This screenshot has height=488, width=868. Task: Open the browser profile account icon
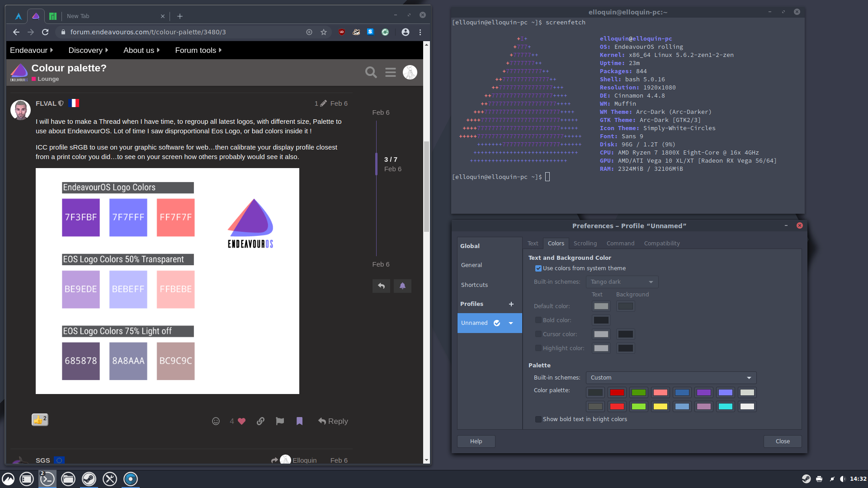tap(406, 32)
